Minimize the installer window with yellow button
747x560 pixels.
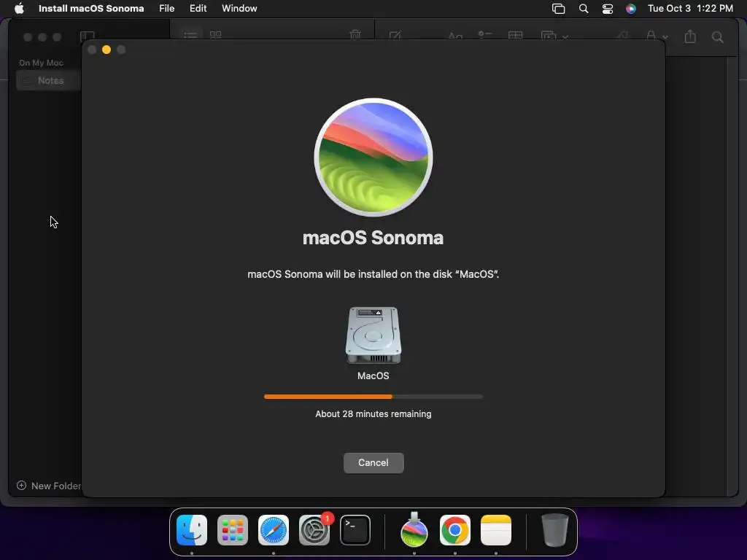107,50
